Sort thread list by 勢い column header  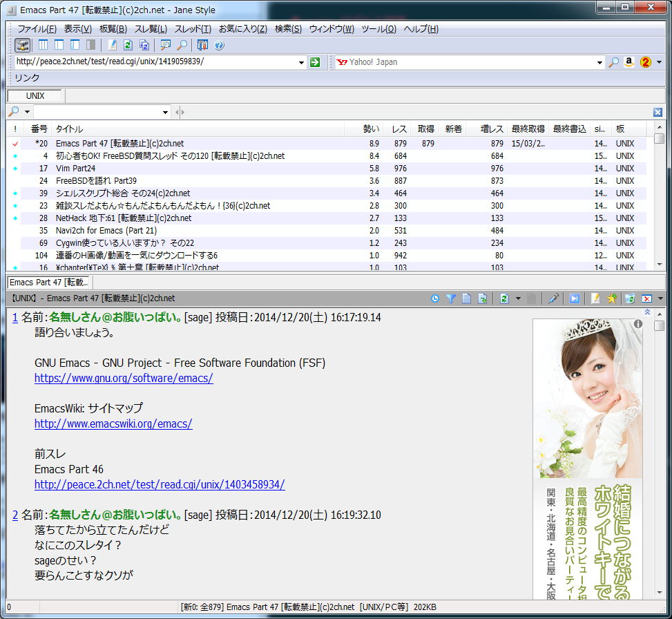pyautogui.click(x=371, y=129)
